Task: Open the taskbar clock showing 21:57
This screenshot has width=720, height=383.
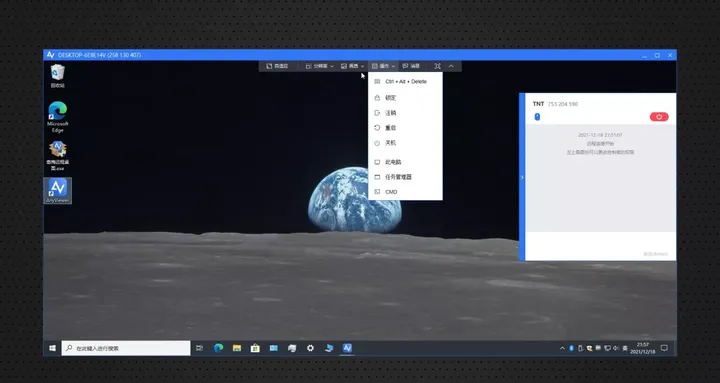Action: click(x=643, y=348)
